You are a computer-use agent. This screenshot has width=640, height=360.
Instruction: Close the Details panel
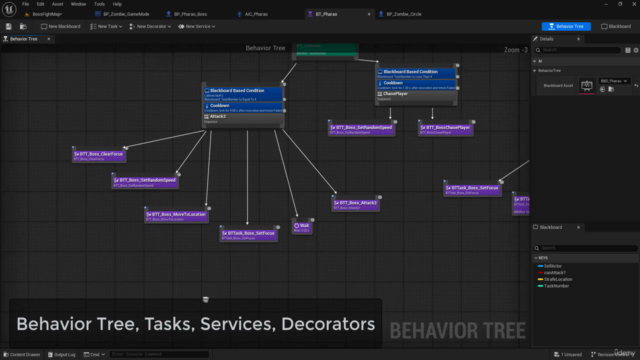tap(578, 39)
